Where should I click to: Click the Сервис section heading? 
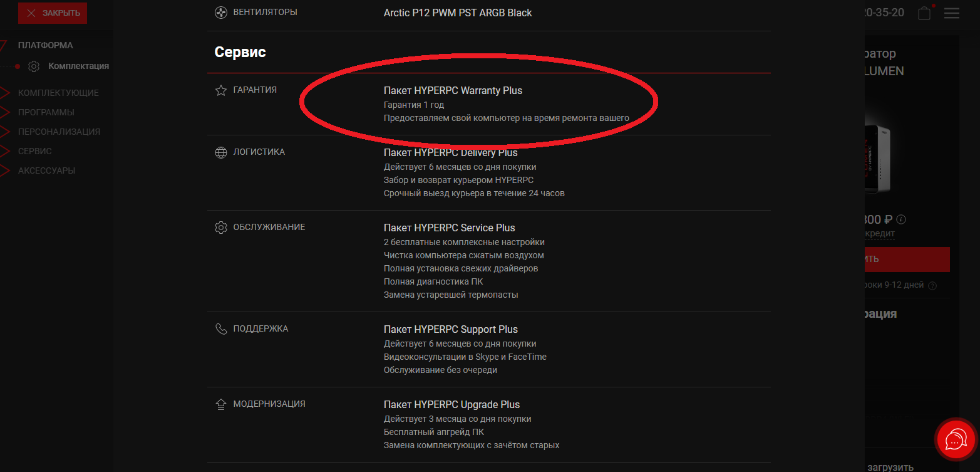click(x=240, y=52)
